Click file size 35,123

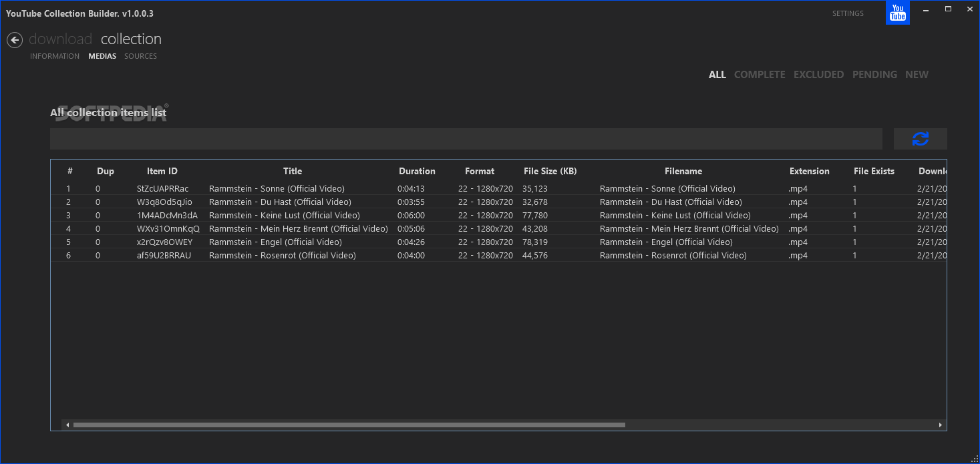click(535, 189)
